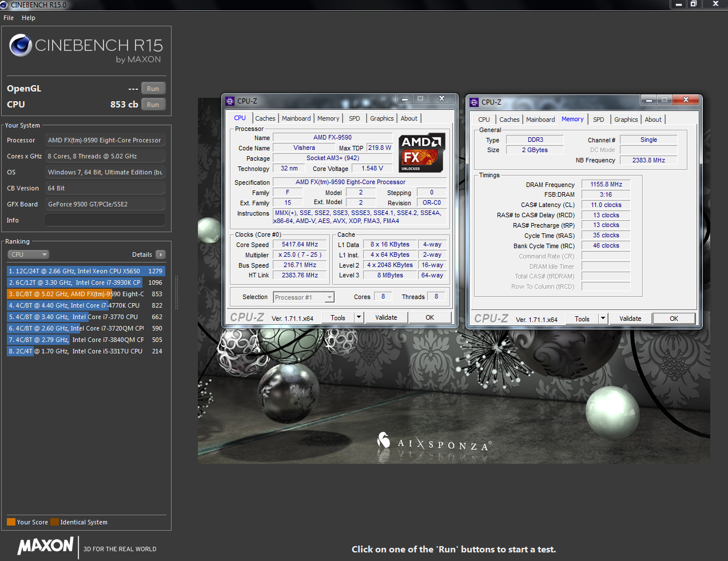The height and width of the screenshot is (561, 728).
Task: Open the File menu
Action: (9, 18)
